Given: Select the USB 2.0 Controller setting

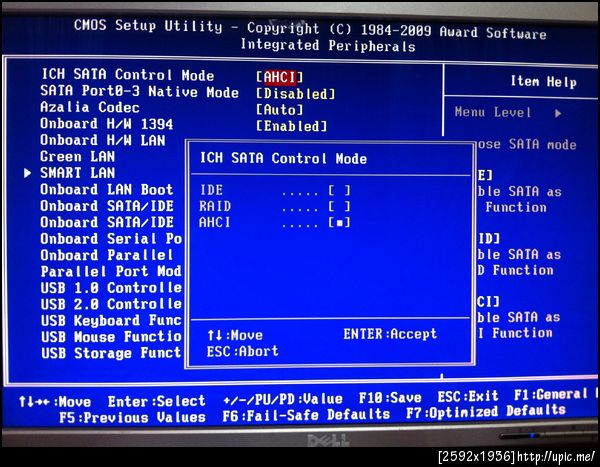Looking at the screenshot, I should [x=111, y=304].
